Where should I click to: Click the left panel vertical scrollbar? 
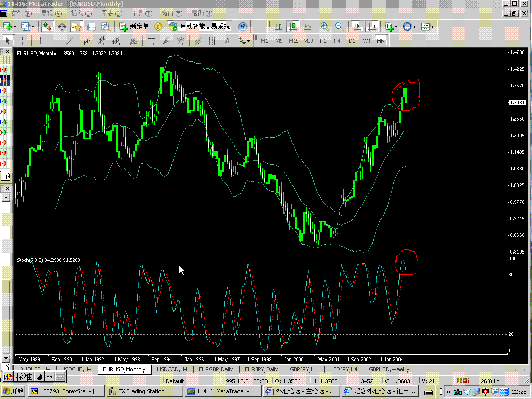[x=6, y=312]
